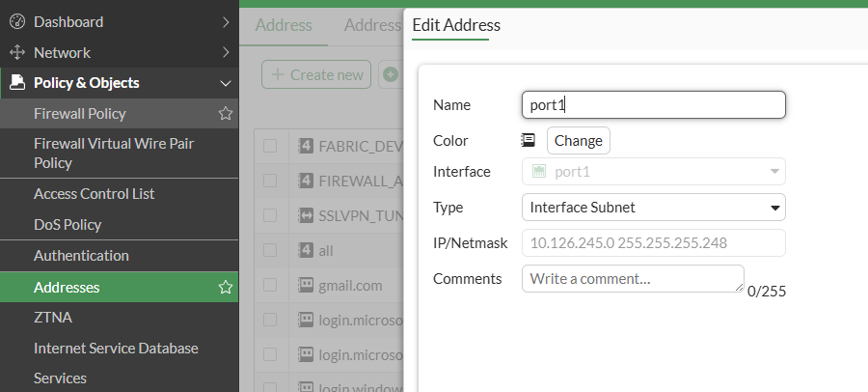Click the gmail.com FQDN icon
This screenshot has width=868, height=392.
coord(306,285)
